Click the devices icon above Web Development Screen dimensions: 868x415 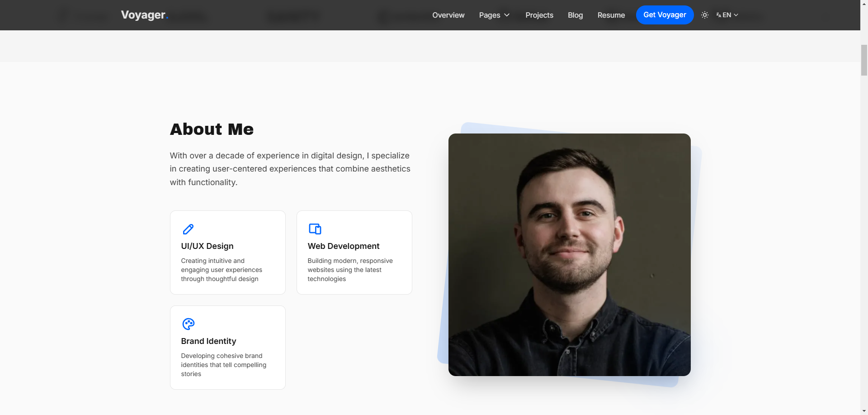pos(315,229)
